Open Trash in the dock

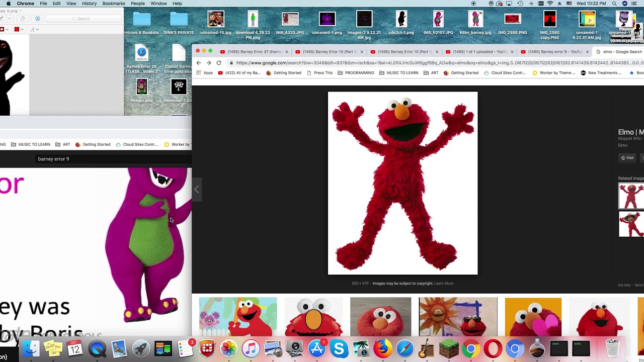pyautogui.click(x=612, y=348)
